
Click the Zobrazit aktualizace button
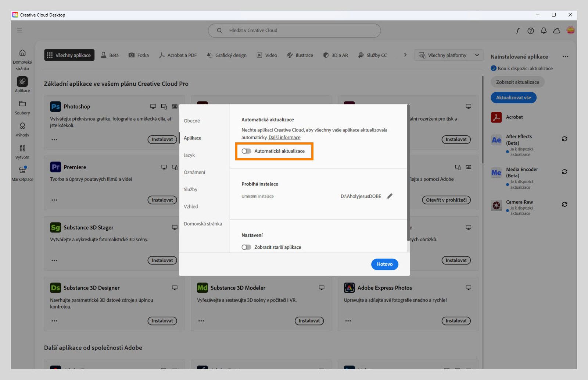(517, 82)
